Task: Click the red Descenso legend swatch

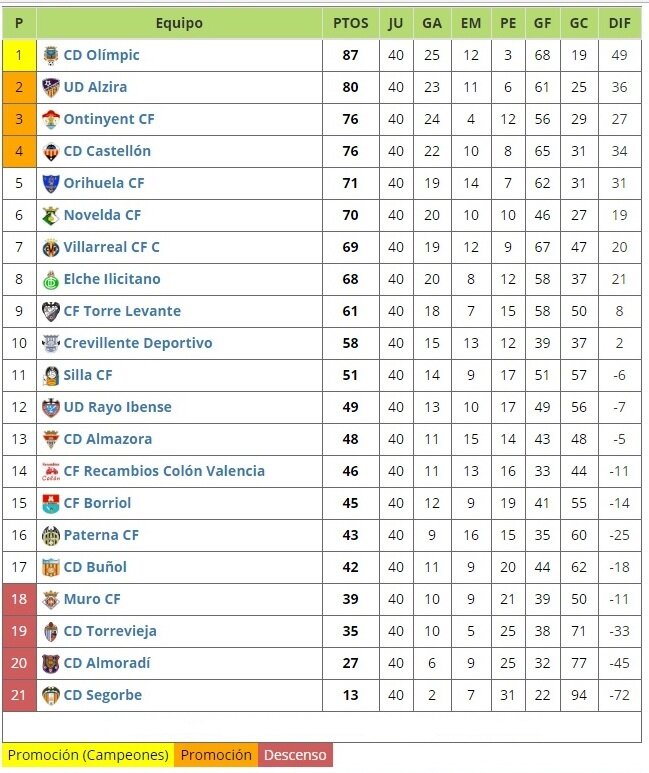Action: pyautogui.click(x=295, y=755)
